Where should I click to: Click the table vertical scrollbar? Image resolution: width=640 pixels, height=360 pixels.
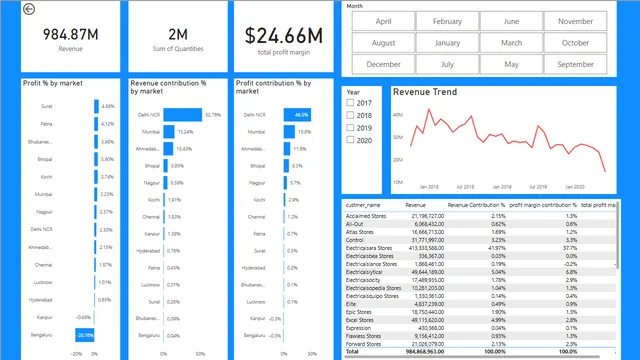click(x=618, y=235)
